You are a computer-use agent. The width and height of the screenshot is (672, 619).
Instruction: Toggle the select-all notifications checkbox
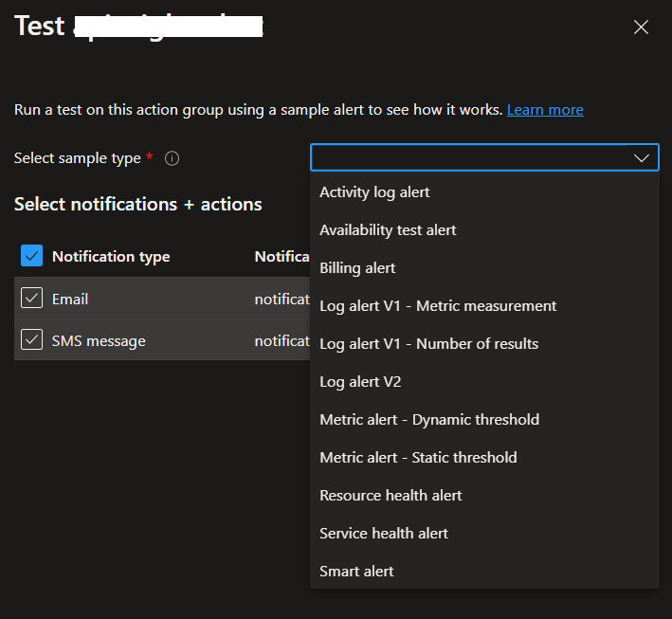tap(31, 256)
